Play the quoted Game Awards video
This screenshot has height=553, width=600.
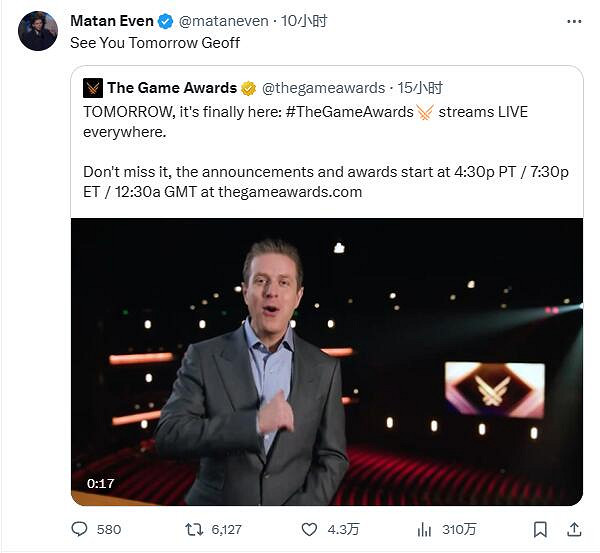point(326,361)
